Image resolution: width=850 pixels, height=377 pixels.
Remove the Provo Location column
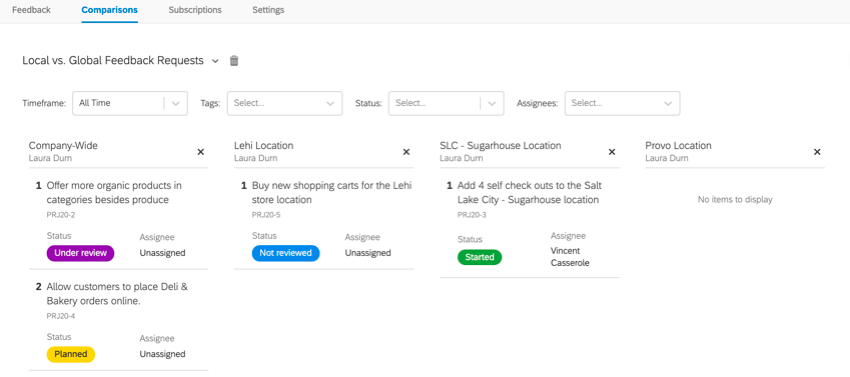pyautogui.click(x=817, y=152)
